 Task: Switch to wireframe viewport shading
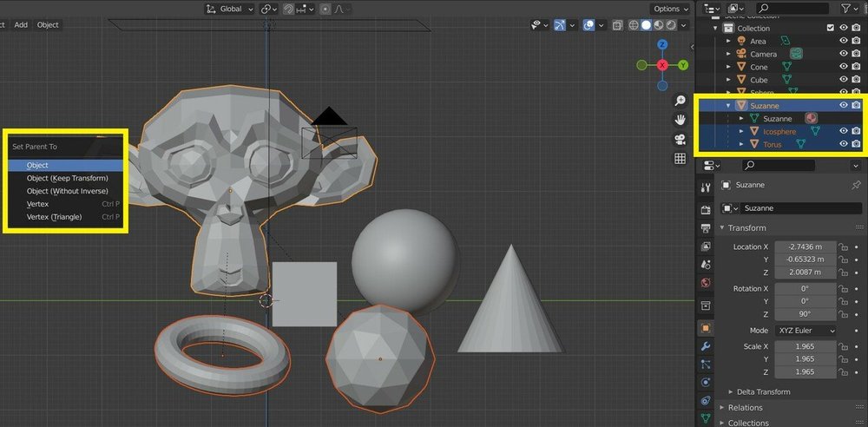click(x=634, y=26)
